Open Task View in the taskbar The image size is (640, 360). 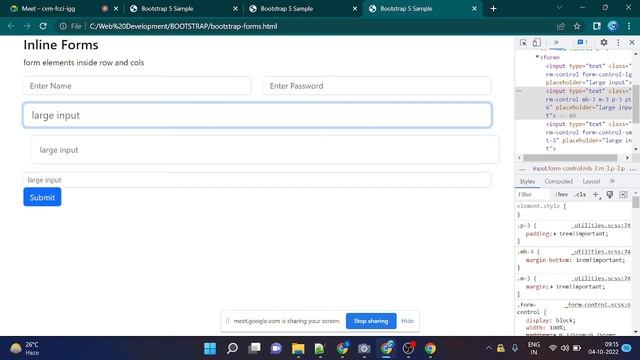[254, 348]
